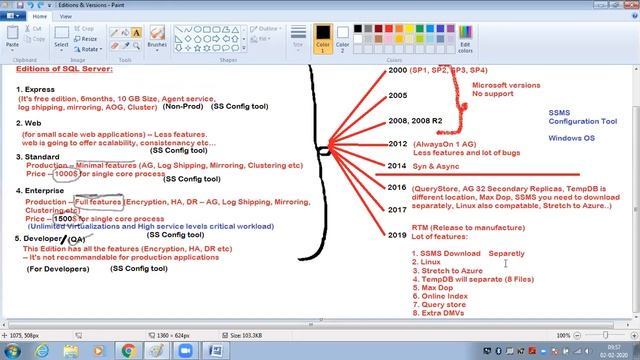Image resolution: width=640 pixels, height=360 pixels.
Task: Click the Redo arrow in title bar
Action: pyautogui.click(x=40, y=5)
